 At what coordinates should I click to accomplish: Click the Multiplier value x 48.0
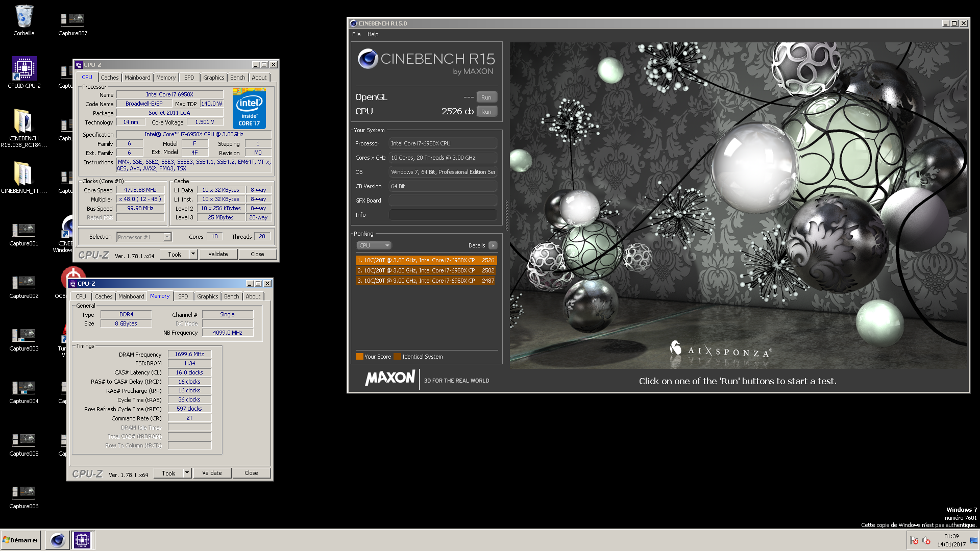click(x=140, y=199)
